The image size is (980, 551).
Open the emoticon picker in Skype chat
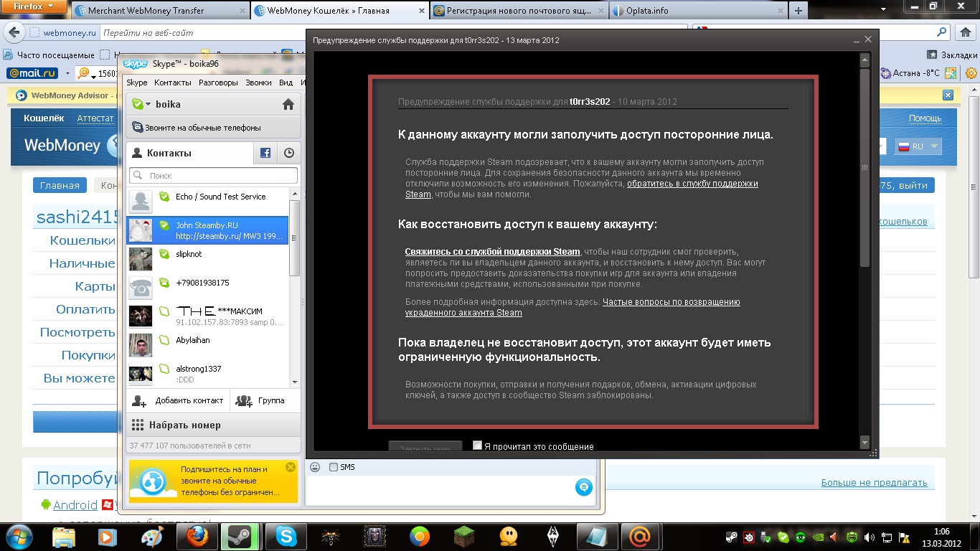[314, 468]
